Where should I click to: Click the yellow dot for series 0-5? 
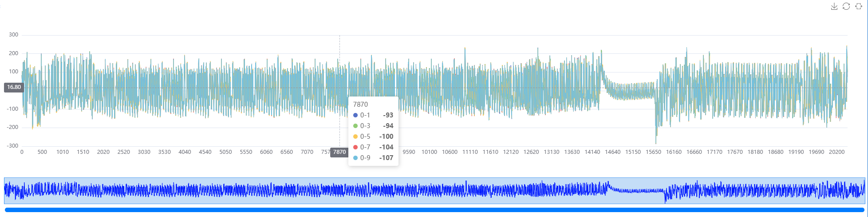point(355,137)
